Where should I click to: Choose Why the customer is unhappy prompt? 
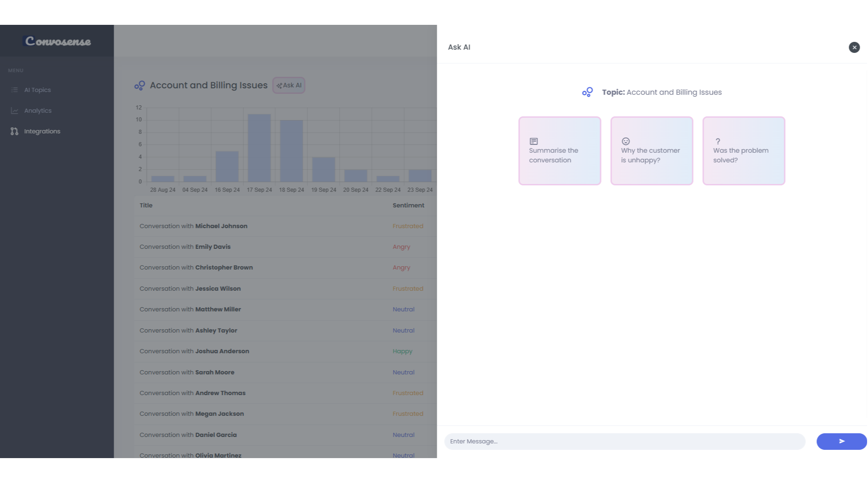[x=651, y=151]
